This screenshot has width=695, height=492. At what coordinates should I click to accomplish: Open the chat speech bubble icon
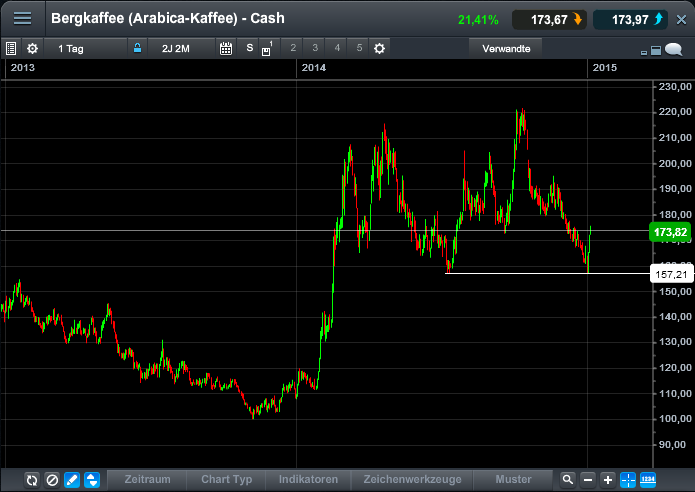674,49
